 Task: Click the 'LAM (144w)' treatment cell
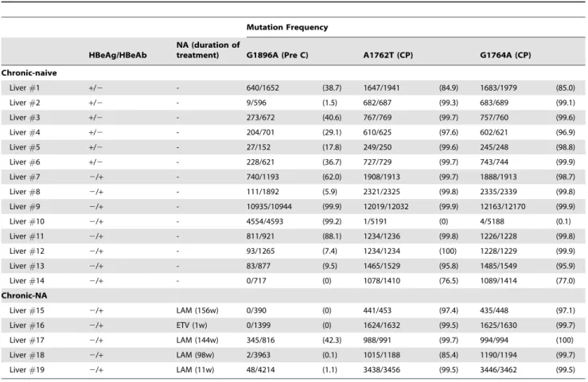point(197,340)
